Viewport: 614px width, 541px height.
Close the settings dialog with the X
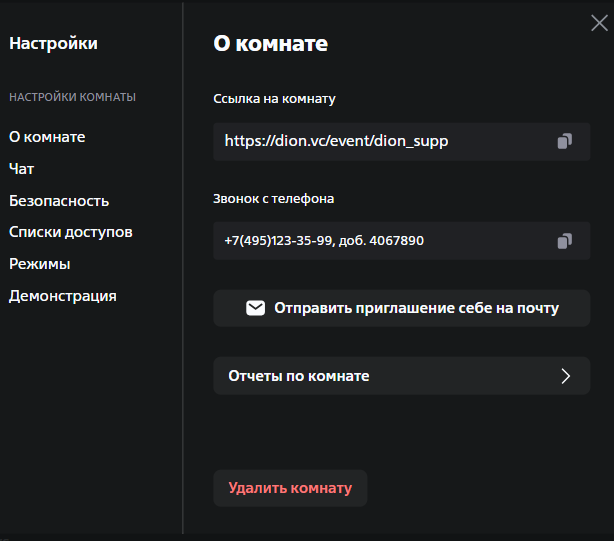(599, 23)
